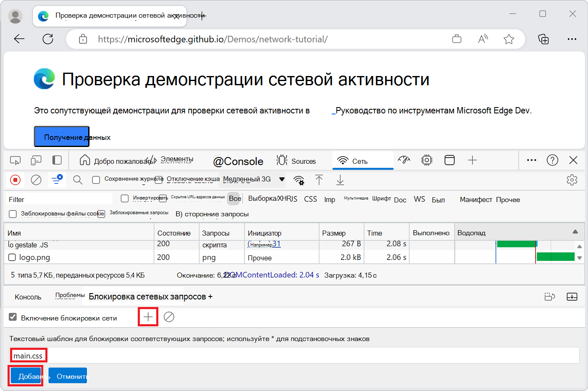Import a HAR file
The width and height of the screenshot is (588, 391).
coord(319,180)
